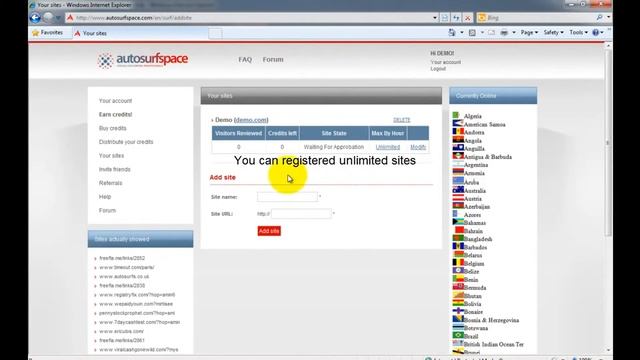Click the Feeds toolbar icon
Screen dimensions: 640x360
(x=472, y=32)
